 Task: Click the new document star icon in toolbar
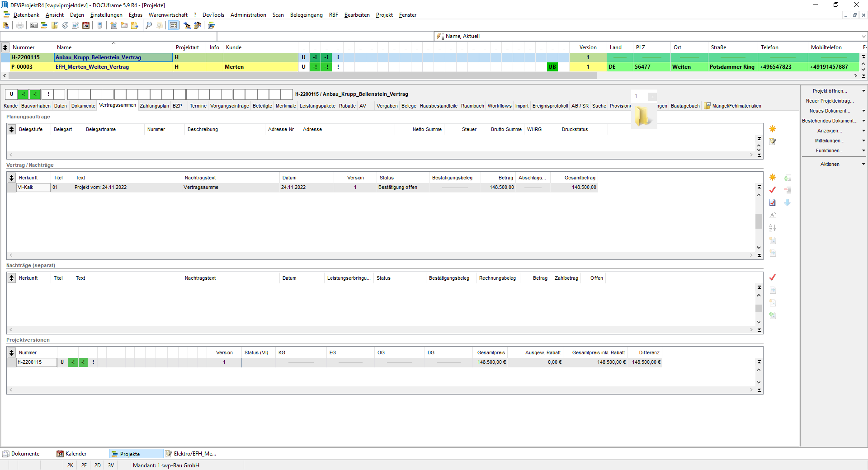click(114, 25)
